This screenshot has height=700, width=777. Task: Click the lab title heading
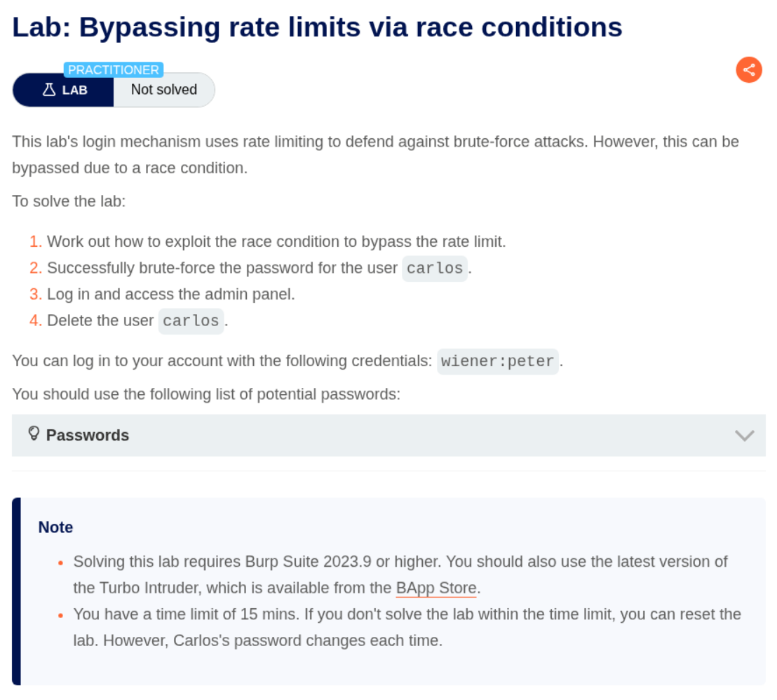click(x=317, y=28)
